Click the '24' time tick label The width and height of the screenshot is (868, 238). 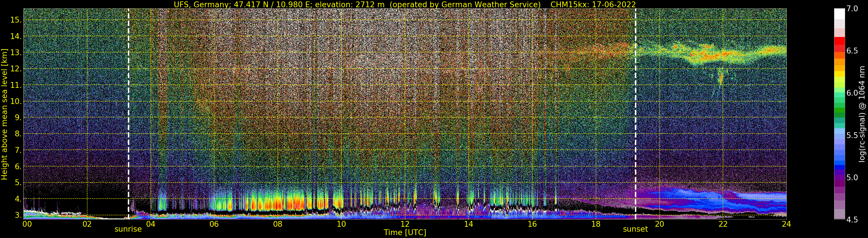click(x=786, y=224)
